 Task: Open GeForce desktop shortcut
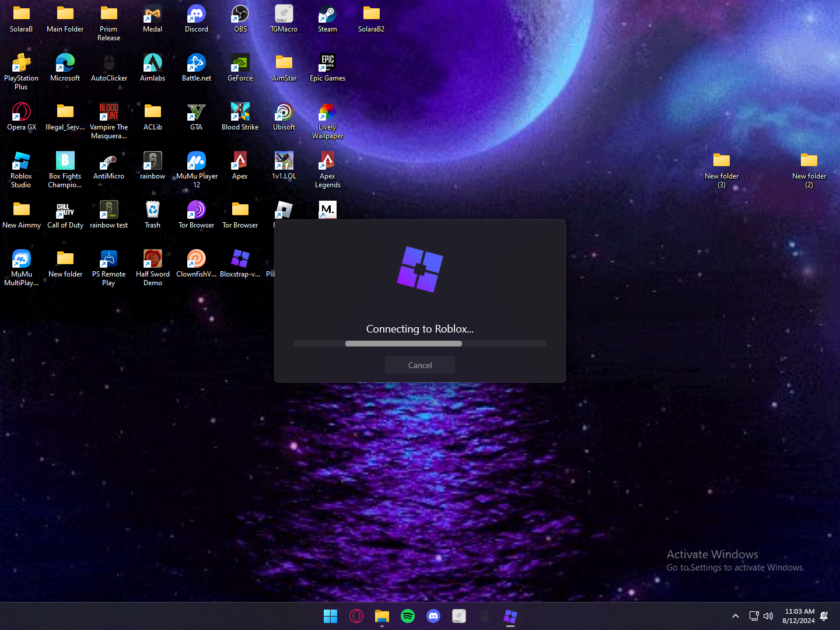click(x=240, y=68)
